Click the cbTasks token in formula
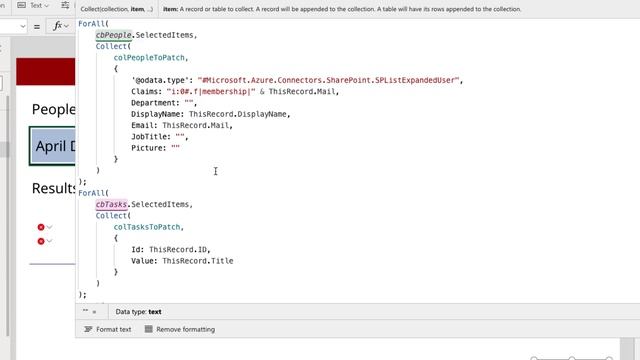Viewport: 640px width, 360px height. [111, 204]
